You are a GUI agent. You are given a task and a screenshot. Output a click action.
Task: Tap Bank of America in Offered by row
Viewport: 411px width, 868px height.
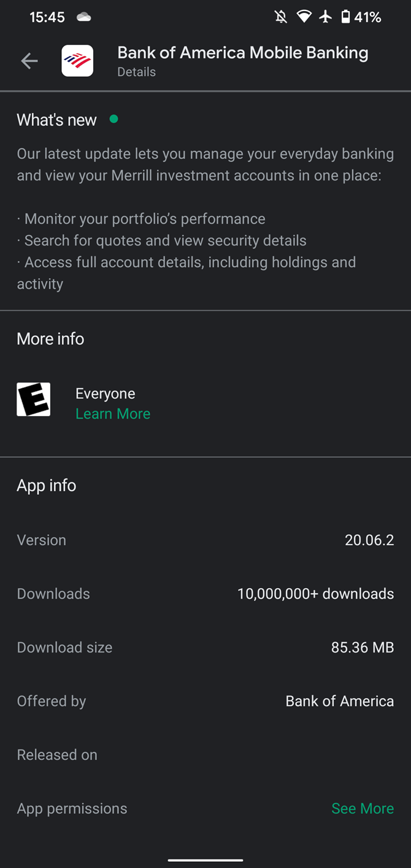[339, 701]
